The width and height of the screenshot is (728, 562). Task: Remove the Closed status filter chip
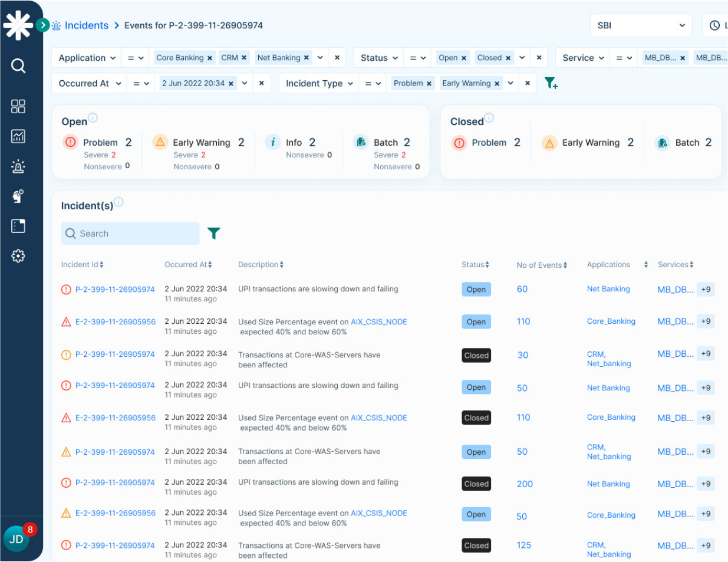pos(508,58)
